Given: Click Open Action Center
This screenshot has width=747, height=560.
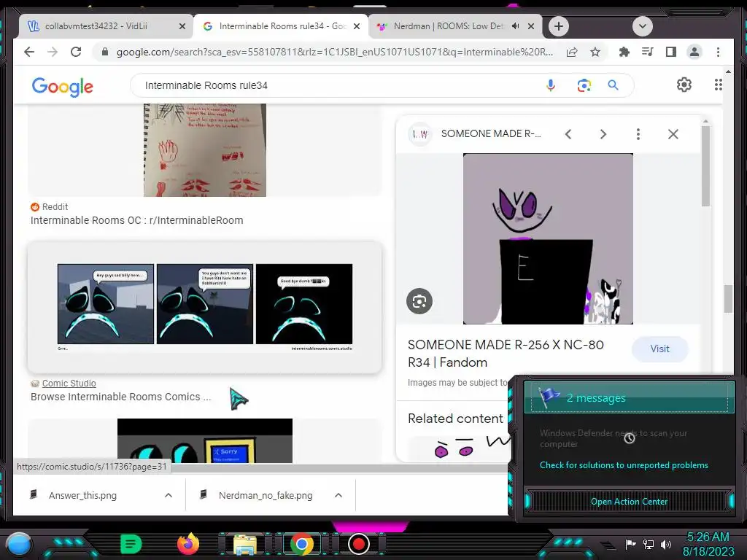Looking at the screenshot, I should (x=629, y=502).
